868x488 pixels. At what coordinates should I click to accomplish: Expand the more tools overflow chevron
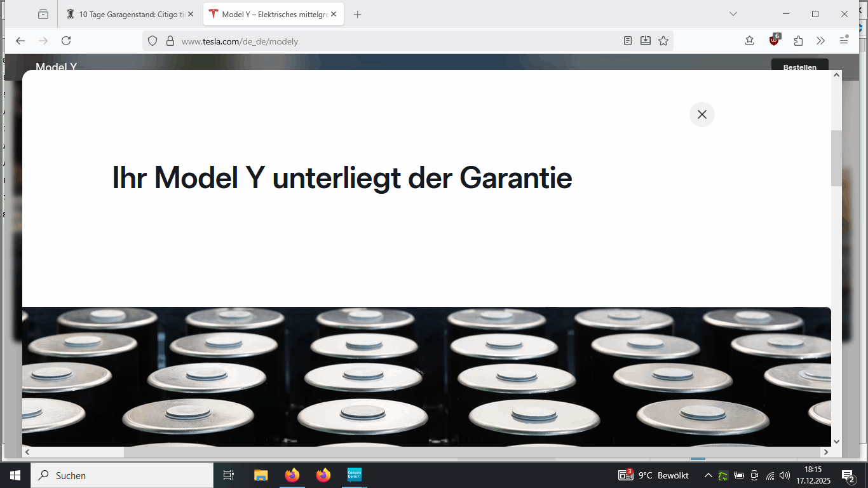(820, 41)
